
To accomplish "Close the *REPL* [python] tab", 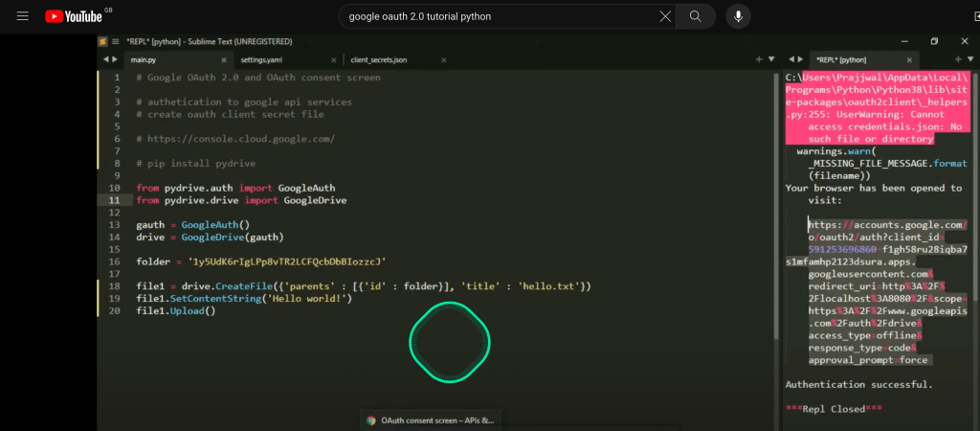I will click(x=909, y=60).
